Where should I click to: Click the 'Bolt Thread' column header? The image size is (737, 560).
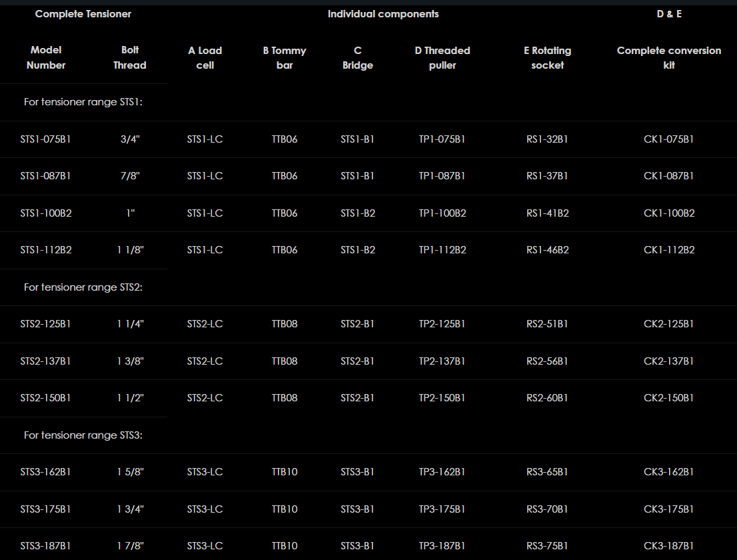tap(129, 57)
